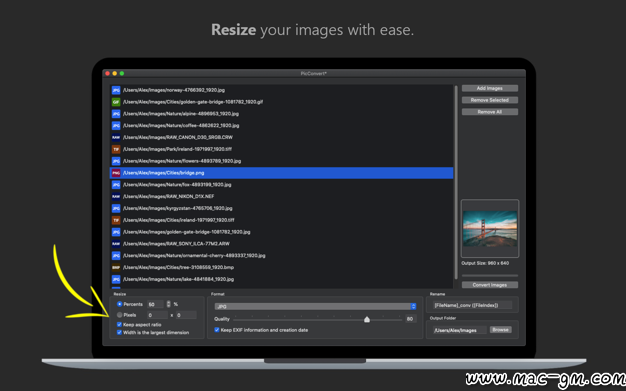Image resolution: width=626 pixels, height=391 pixels.
Task: Click the JPG icon beside golden-gate-bridge-1081782_1920.jpg
Action: coord(116,232)
